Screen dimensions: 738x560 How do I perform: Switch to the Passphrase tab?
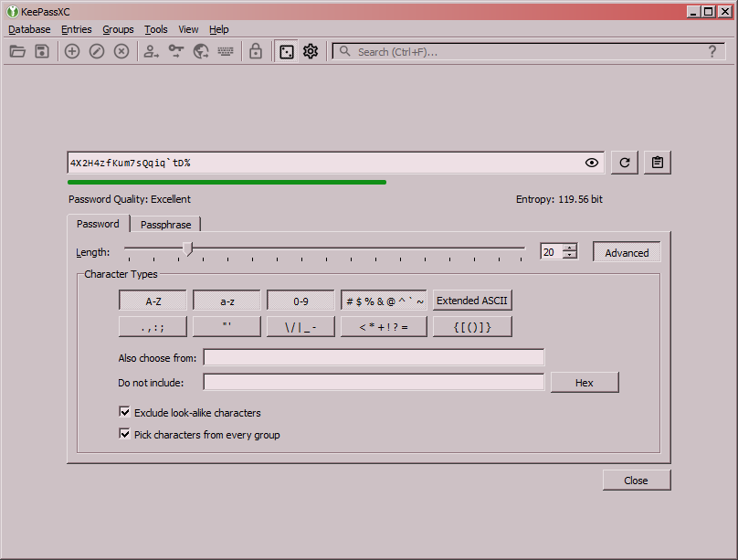[165, 224]
